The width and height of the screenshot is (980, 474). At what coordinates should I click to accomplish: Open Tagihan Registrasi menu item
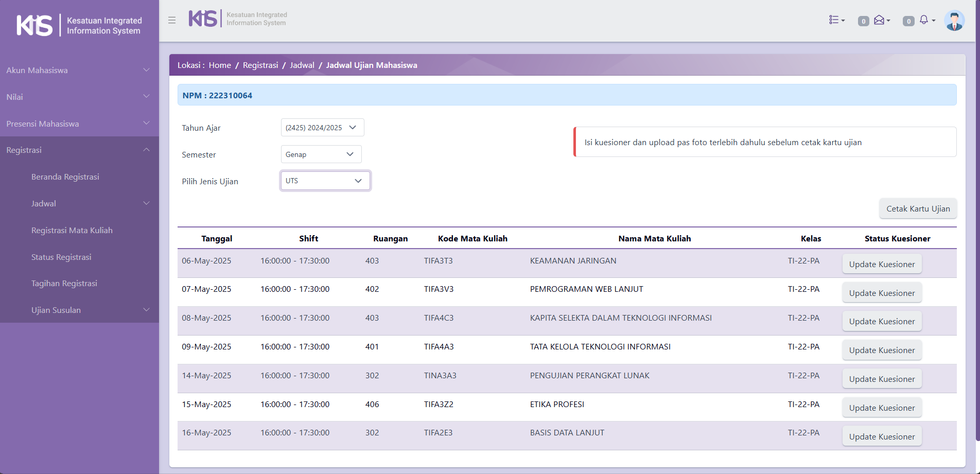(64, 283)
